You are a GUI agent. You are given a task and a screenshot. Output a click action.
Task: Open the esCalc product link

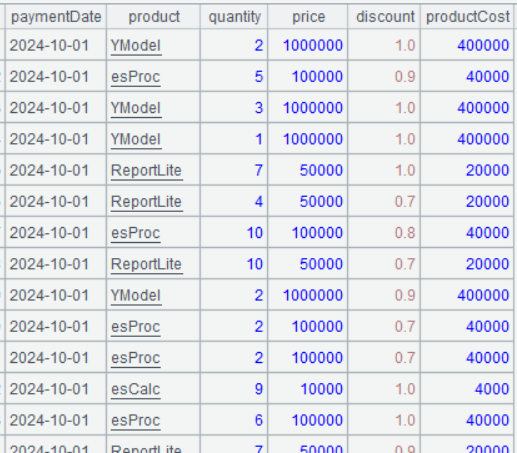(135, 389)
